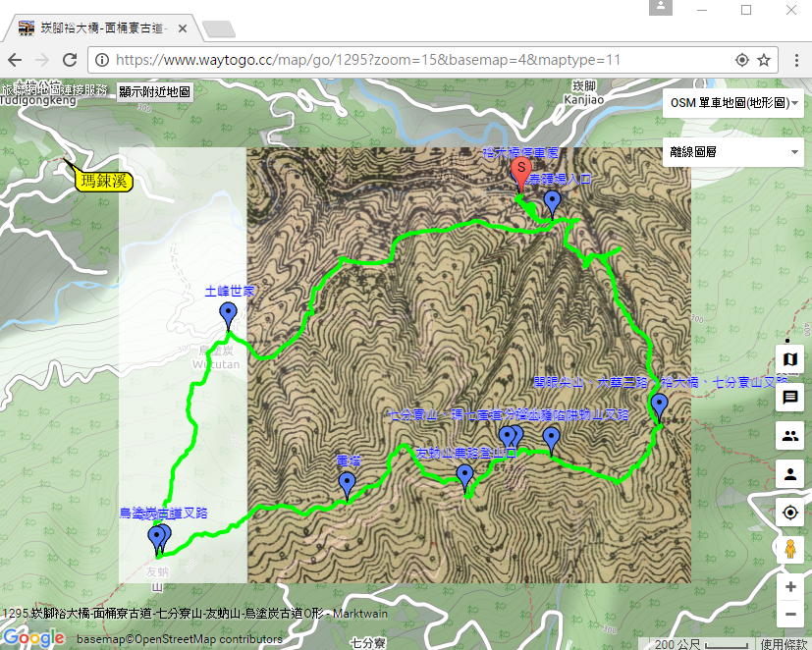Open the OSM 單車地圖 basemap dropdown

732,102
